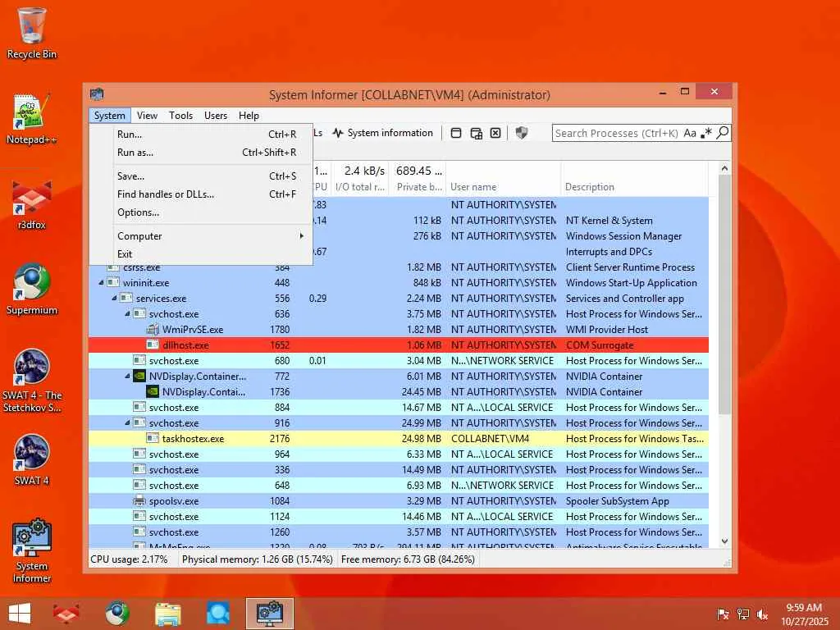Click COLLABNET\VM4 user name cell

[x=491, y=438]
